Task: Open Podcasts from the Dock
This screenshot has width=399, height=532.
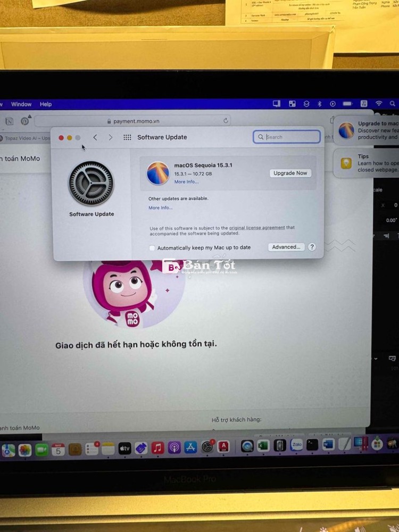Action: click(x=174, y=448)
